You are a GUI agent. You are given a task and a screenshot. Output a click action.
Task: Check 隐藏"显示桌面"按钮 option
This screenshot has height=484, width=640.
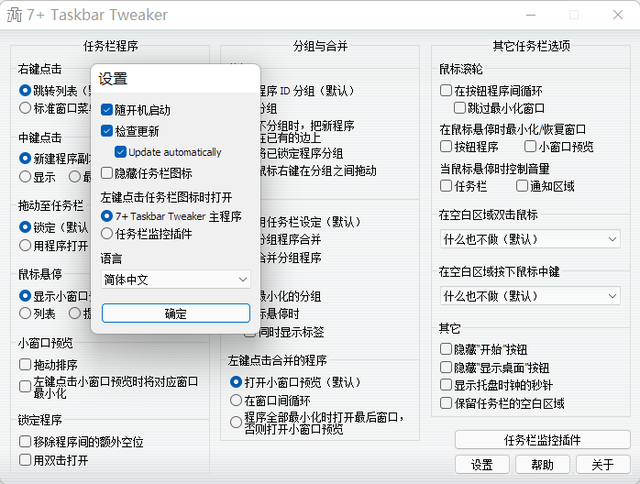446,367
